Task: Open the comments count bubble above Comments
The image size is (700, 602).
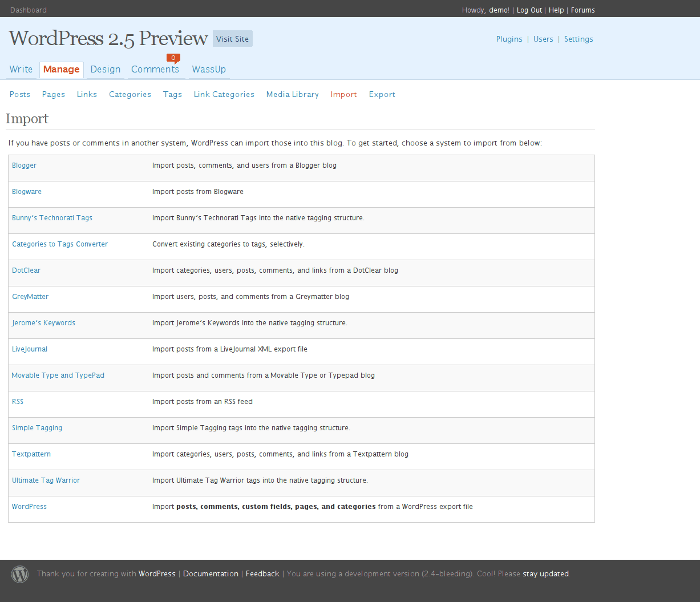Action: pyautogui.click(x=173, y=58)
